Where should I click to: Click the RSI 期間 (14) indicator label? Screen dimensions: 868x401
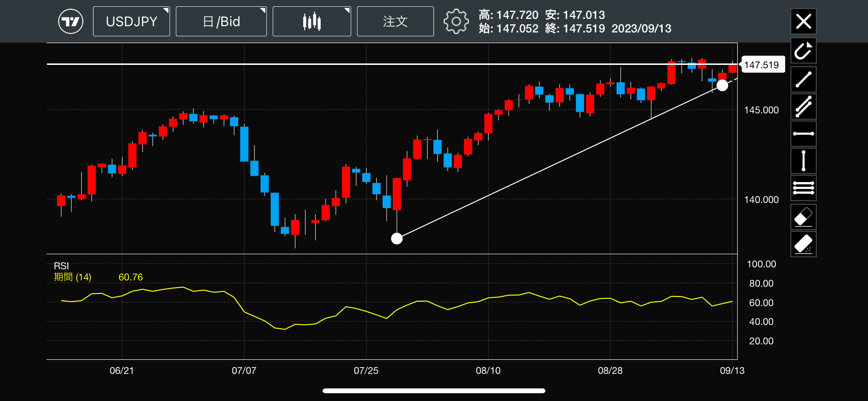(73, 277)
